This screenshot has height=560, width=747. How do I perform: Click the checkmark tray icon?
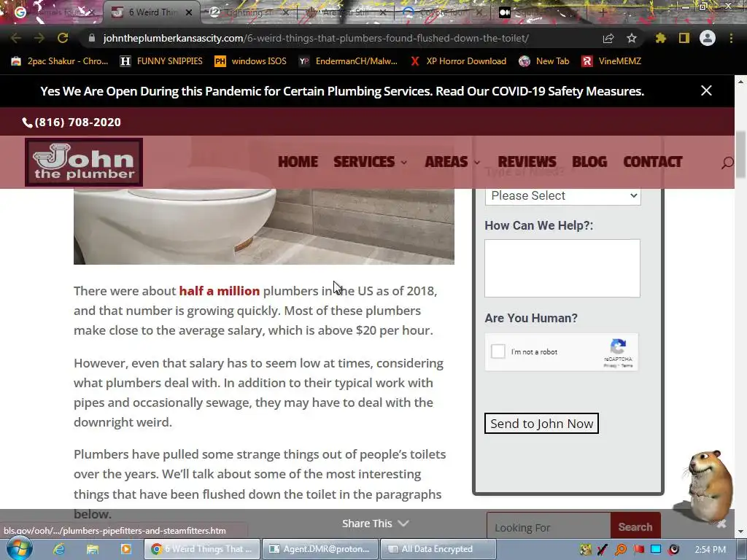(603, 550)
